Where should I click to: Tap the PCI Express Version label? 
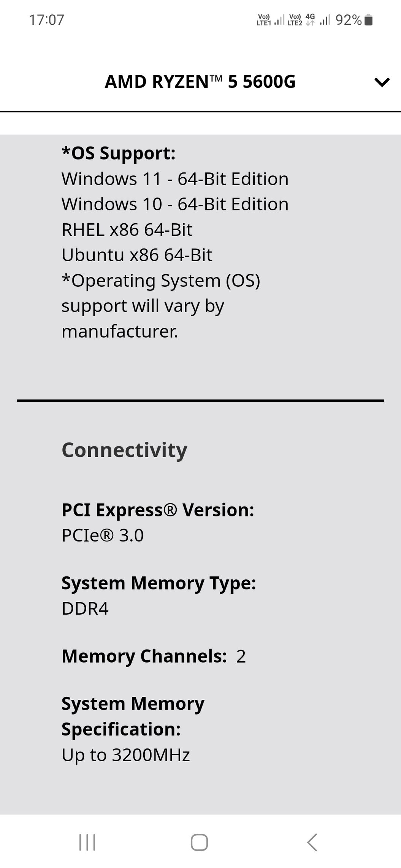158,510
